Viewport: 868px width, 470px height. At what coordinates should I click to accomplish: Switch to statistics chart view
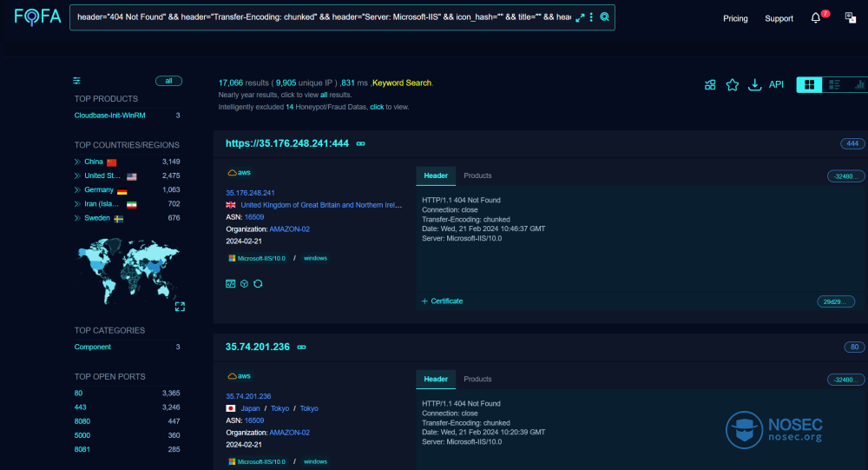pyautogui.click(x=858, y=85)
